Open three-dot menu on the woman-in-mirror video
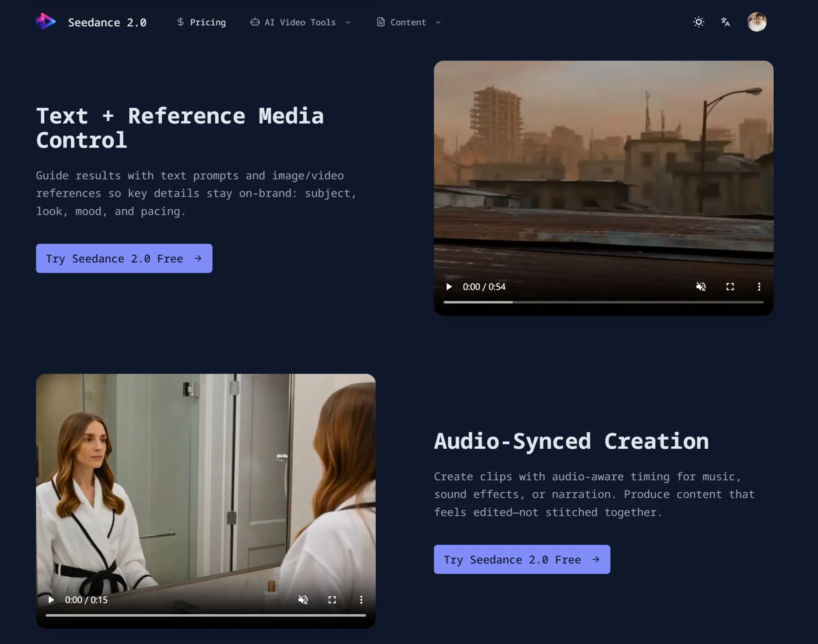 361,600
